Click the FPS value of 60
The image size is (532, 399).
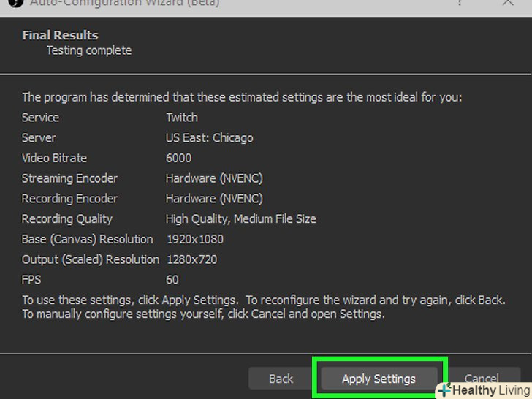click(x=172, y=279)
